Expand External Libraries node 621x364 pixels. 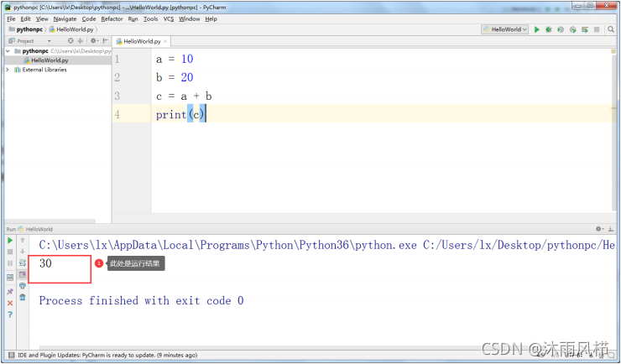(x=8, y=70)
